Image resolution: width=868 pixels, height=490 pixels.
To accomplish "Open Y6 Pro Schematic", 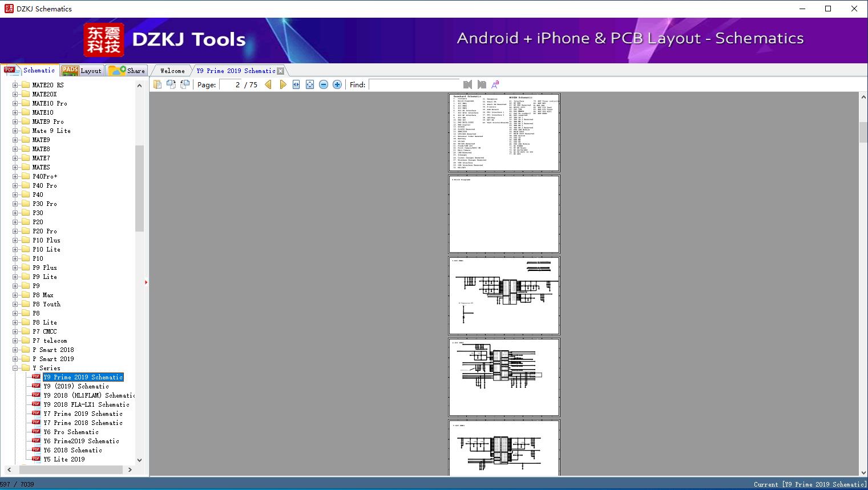I will coord(71,432).
